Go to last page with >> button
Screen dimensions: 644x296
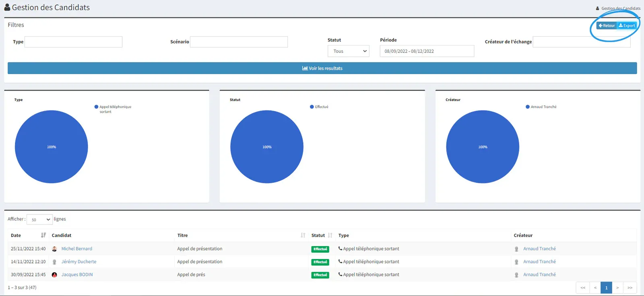630,288
